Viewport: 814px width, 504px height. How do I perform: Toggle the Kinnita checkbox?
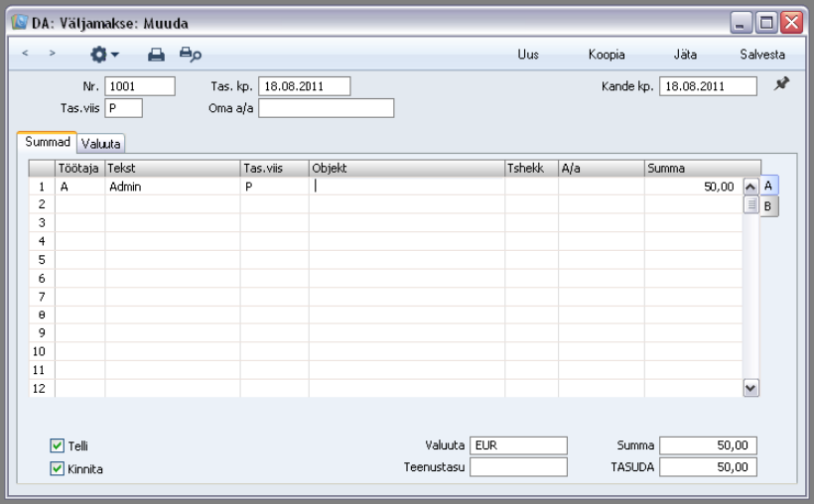[58, 468]
